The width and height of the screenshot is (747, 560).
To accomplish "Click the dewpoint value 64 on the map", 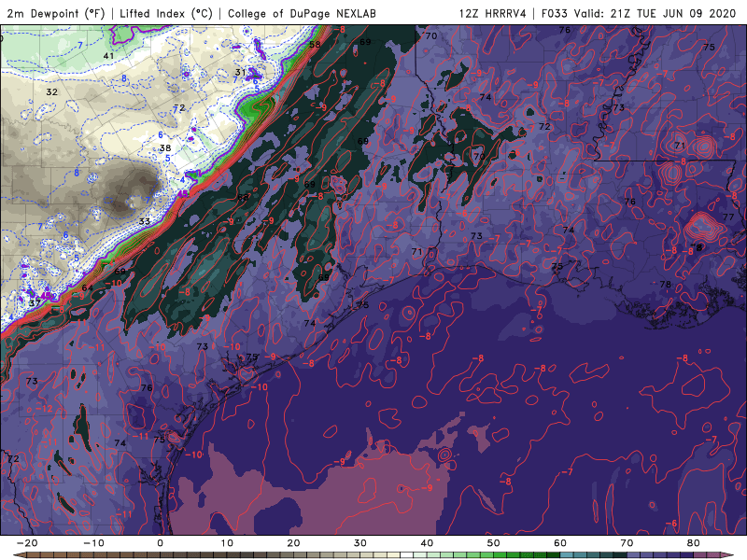I will (87, 287).
